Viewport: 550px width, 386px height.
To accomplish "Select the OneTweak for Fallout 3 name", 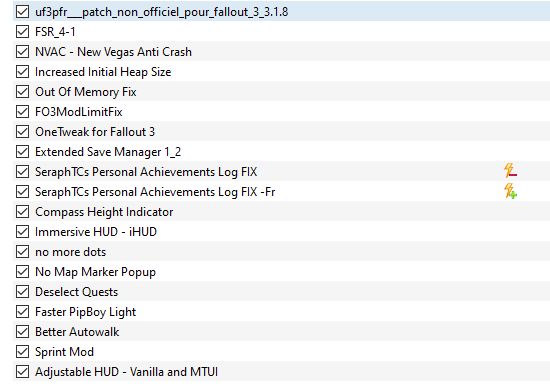I will (95, 132).
